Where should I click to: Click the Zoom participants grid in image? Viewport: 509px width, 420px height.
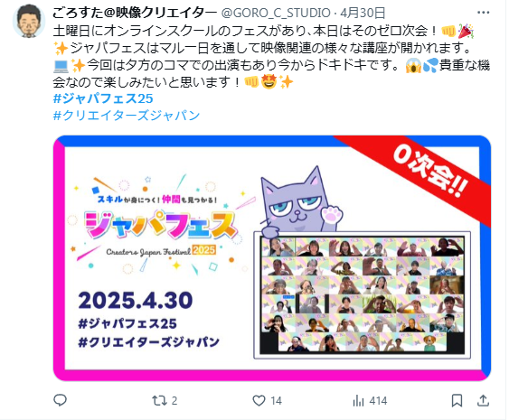click(362, 294)
